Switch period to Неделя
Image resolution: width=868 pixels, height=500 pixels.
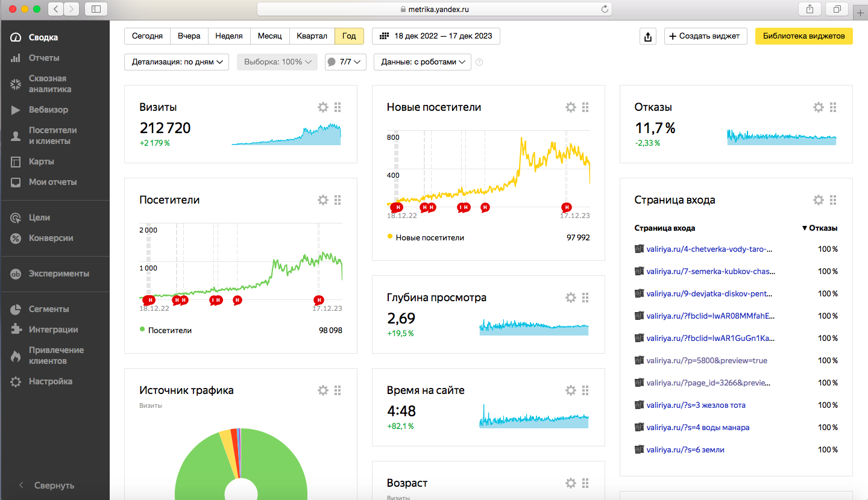click(229, 36)
